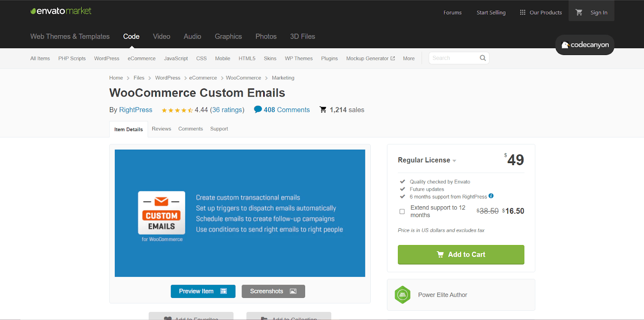Viewport: 644px width, 320px height.
Task: Open JavaScript category
Action: click(x=176, y=58)
